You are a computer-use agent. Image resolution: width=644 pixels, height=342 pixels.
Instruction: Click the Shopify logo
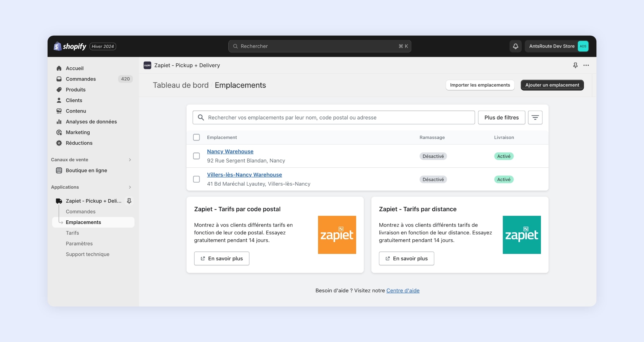70,46
